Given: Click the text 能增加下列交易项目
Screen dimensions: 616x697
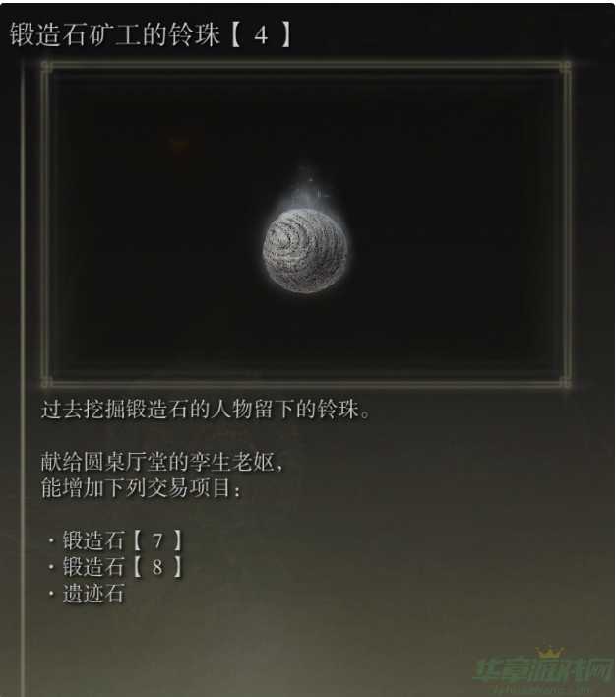Looking at the screenshot, I should [x=141, y=488].
